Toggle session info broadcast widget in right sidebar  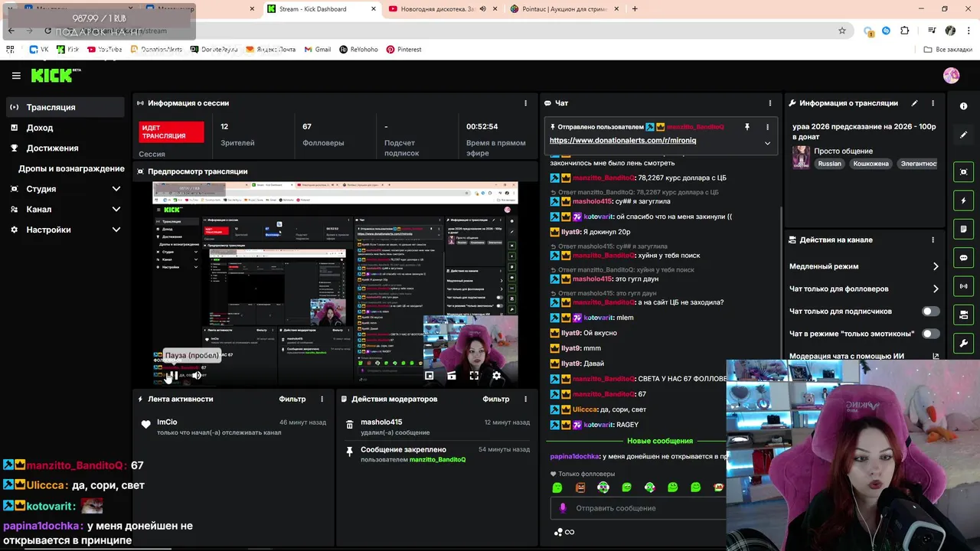tap(964, 286)
